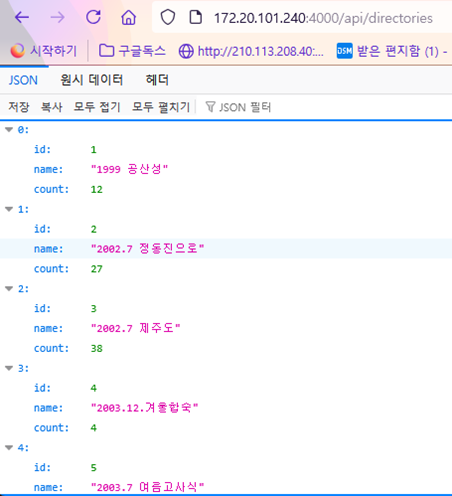Click the count value 12
452x496 pixels.
[97, 189]
